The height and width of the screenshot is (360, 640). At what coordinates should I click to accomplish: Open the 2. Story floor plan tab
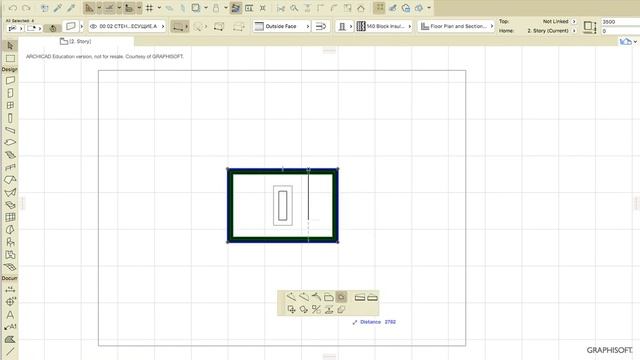pyautogui.click(x=76, y=41)
